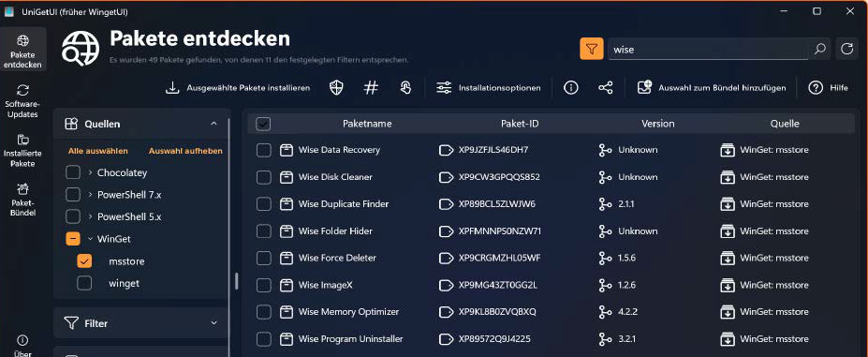Click the package ID XP9KL8B0ZVQBXQ
The height and width of the screenshot is (357, 868).
(497, 311)
